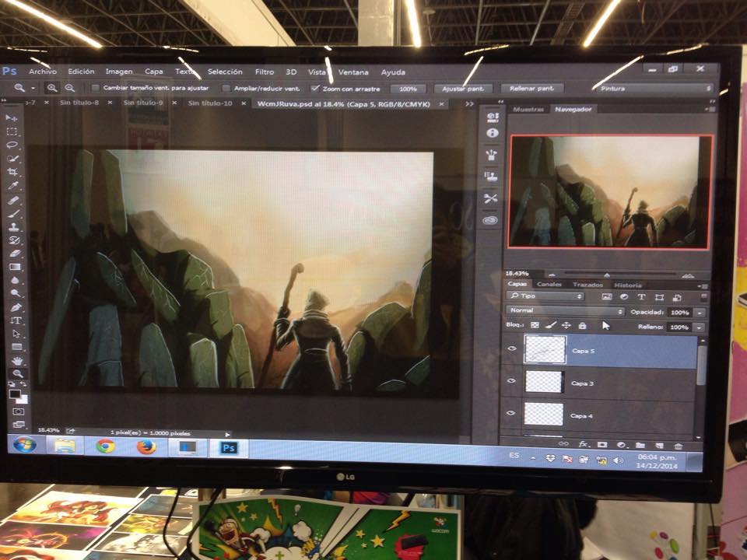Toggle lock all padlock icon
Viewport: 747px width, 560px height.
(582, 326)
